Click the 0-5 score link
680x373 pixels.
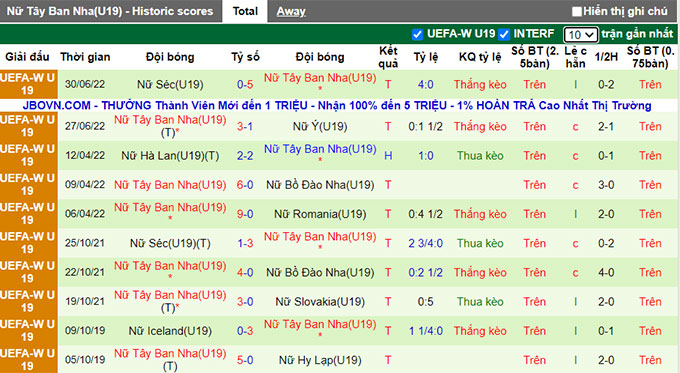245,85
